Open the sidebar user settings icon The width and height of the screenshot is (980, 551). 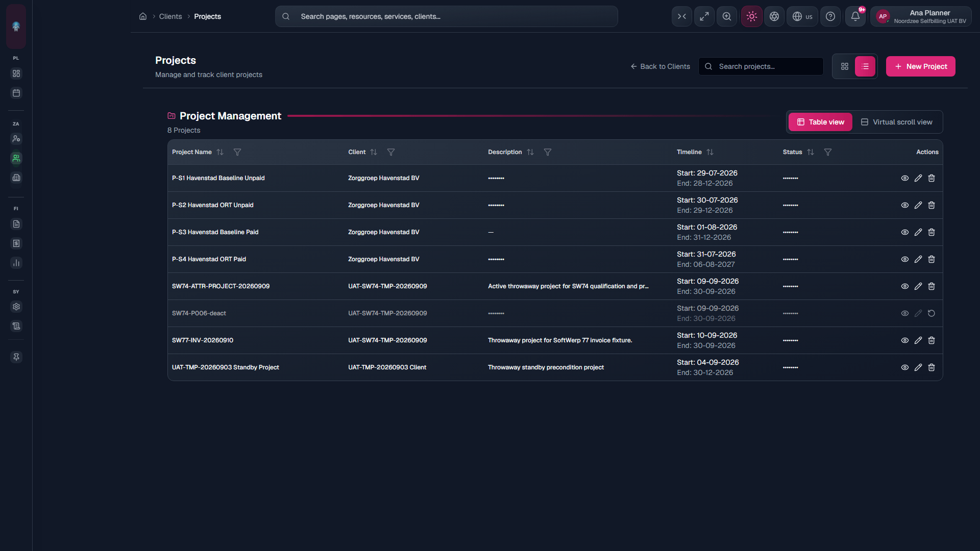[16, 139]
